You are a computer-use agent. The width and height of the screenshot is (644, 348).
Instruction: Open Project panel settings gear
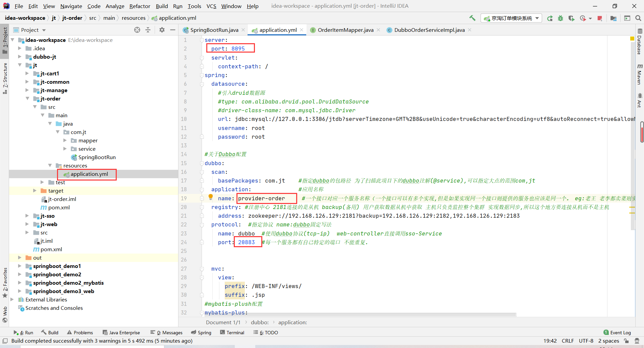coord(162,30)
